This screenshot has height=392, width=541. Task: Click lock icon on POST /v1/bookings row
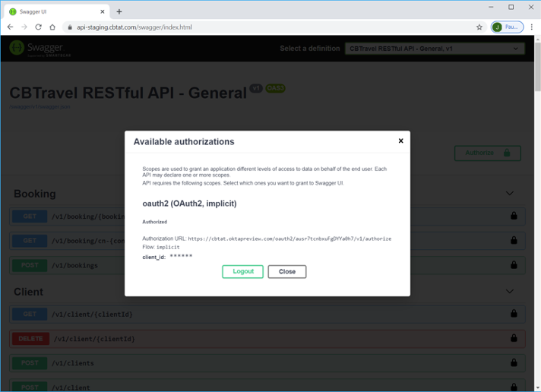[x=514, y=264]
